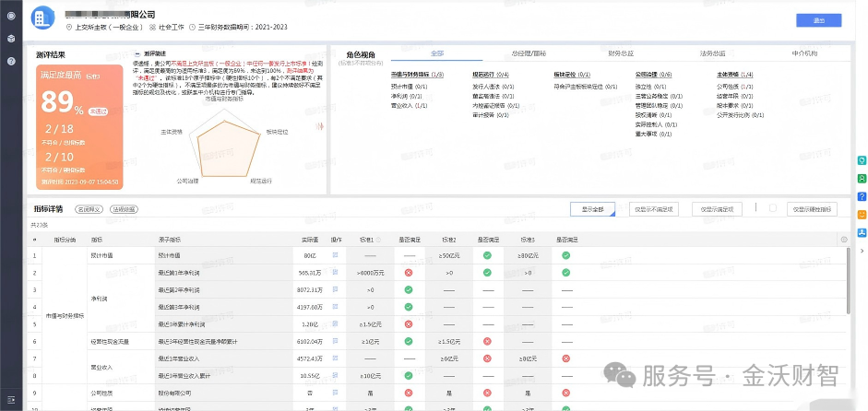
Task: Click the info icon beside 标准1 header
Action: click(378, 240)
